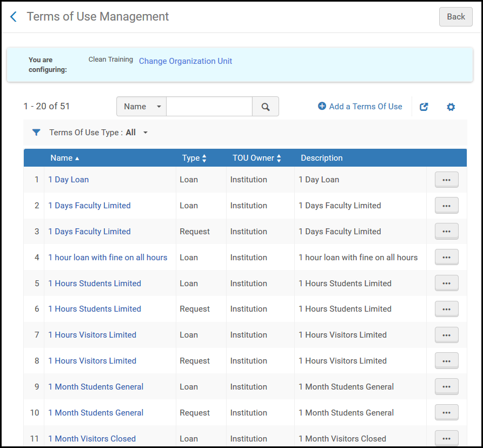Screen dimensions: 483x448
Task: Click the Clean Training label
Action: click(x=110, y=60)
